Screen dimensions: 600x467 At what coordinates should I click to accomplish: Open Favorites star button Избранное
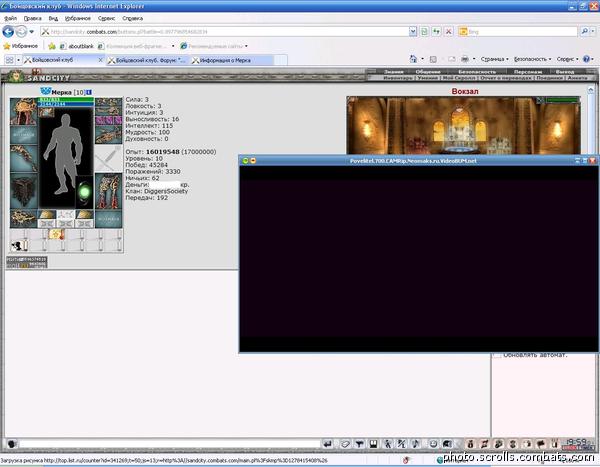[21, 46]
